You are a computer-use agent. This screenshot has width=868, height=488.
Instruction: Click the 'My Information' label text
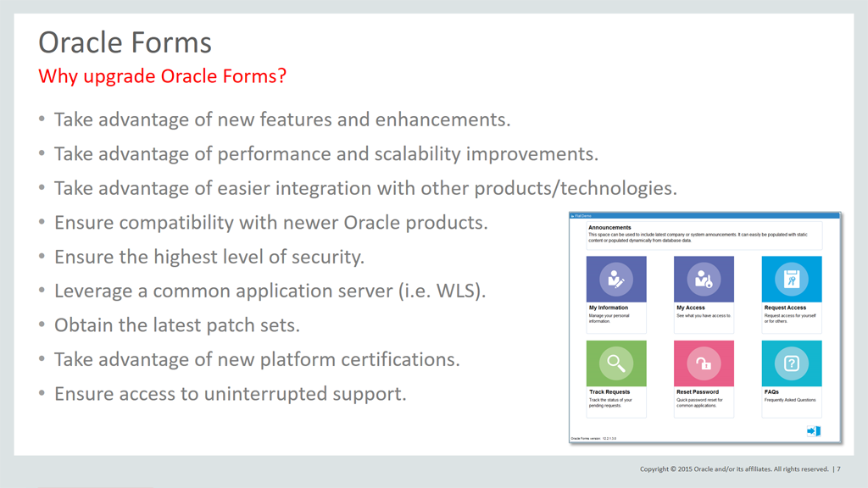[609, 308]
